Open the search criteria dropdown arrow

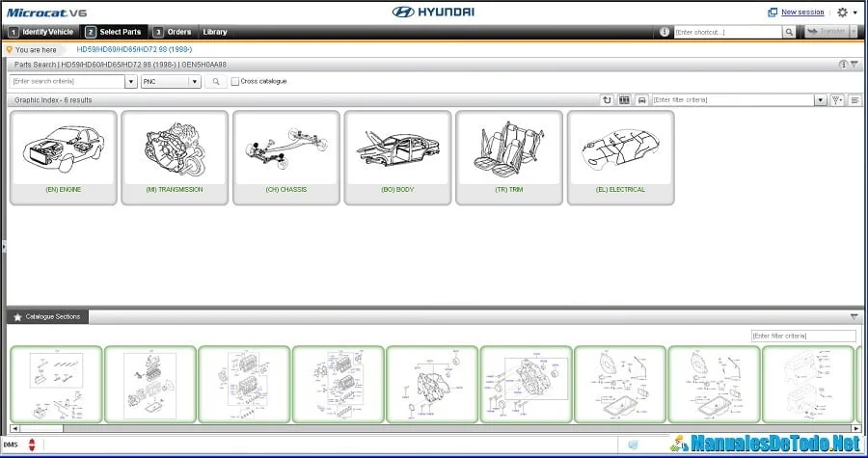coord(131,81)
